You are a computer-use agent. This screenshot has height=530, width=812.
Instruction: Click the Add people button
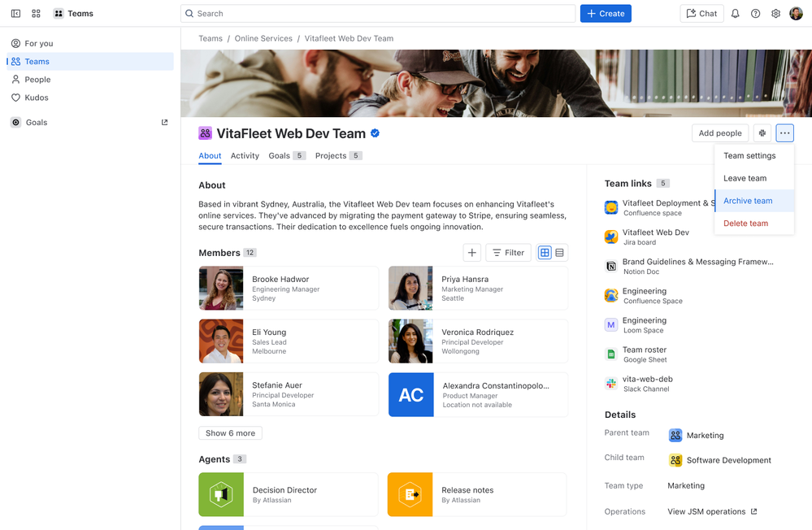[720, 133]
